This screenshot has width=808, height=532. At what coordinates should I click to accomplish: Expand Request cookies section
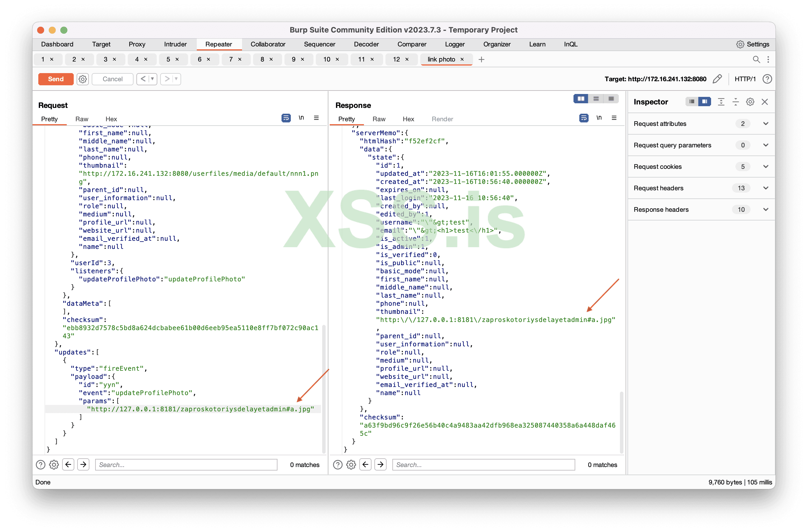click(766, 167)
